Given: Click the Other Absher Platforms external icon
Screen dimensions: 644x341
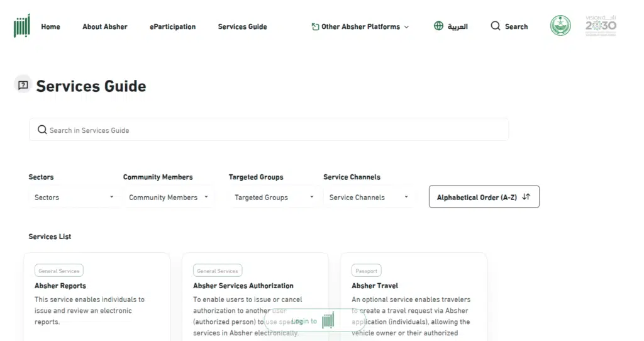Looking at the screenshot, I should pos(315,26).
